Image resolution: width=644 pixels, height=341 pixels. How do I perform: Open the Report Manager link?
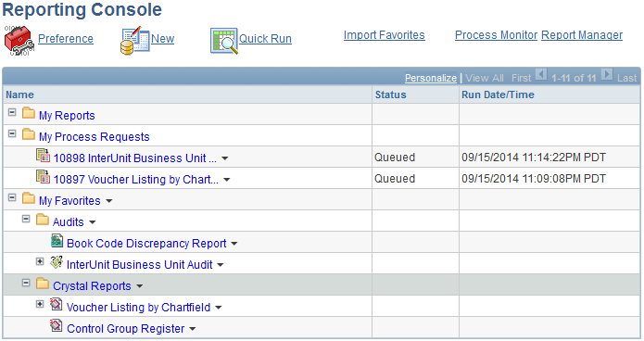(x=582, y=35)
